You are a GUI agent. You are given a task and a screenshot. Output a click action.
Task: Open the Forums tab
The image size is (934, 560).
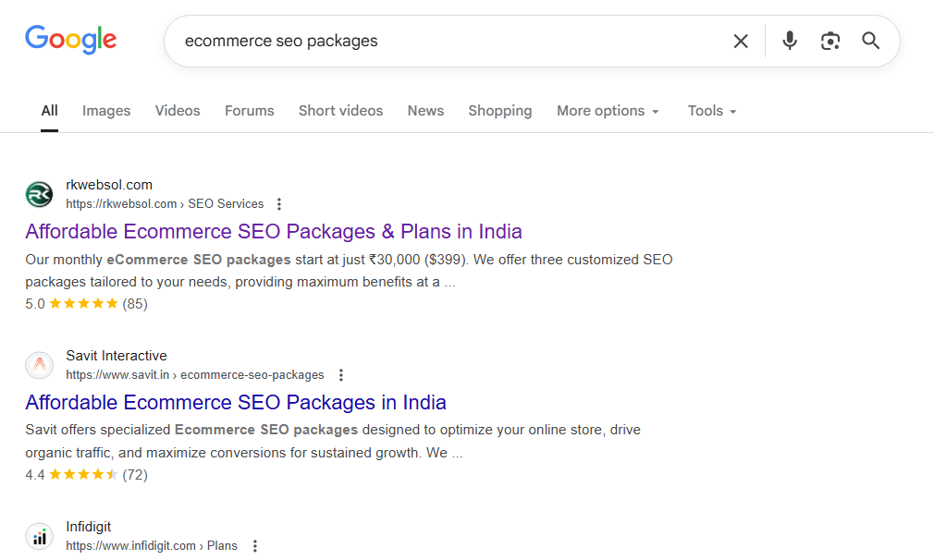point(249,111)
